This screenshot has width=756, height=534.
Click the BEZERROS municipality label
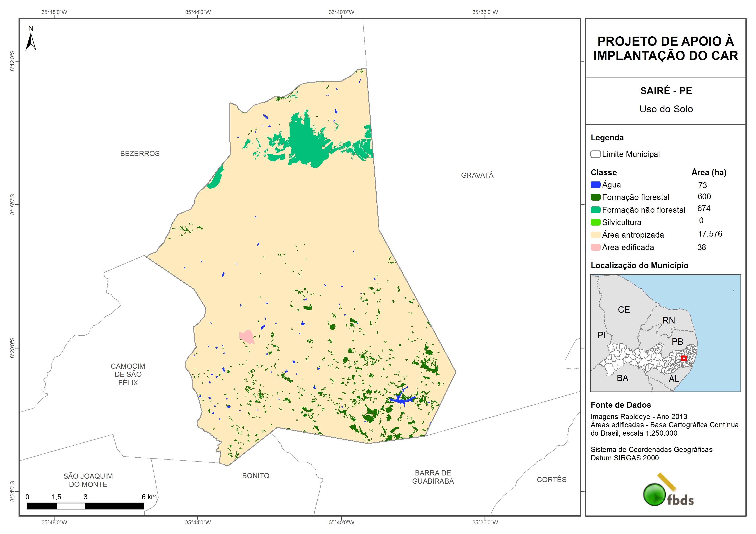click(x=140, y=154)
